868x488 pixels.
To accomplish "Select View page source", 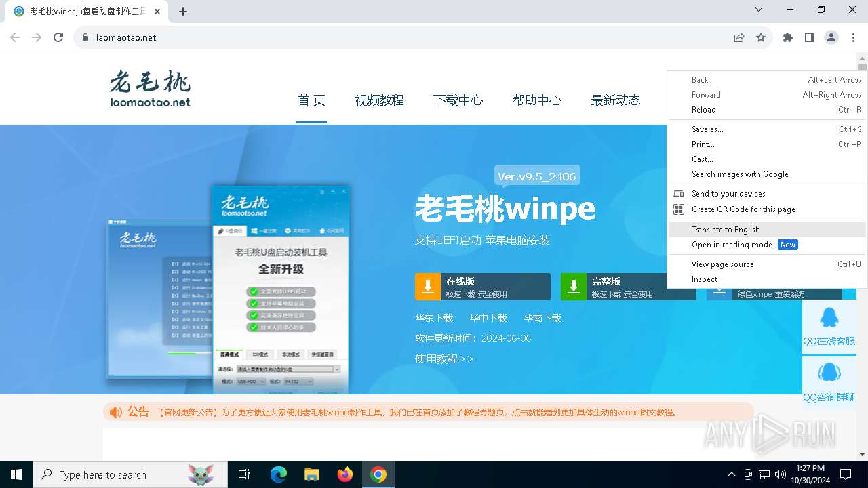I will tap(767, 264).
